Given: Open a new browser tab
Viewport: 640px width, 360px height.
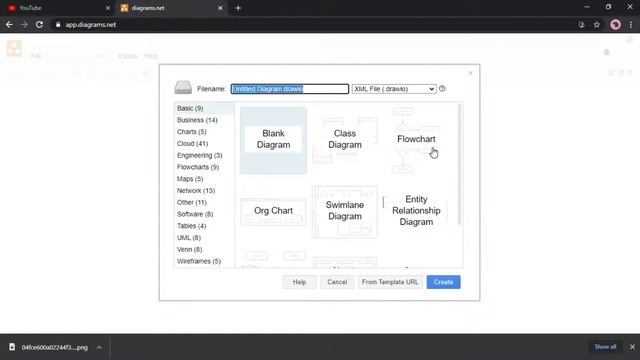Looking at the screenshot, I should [238, 8].
